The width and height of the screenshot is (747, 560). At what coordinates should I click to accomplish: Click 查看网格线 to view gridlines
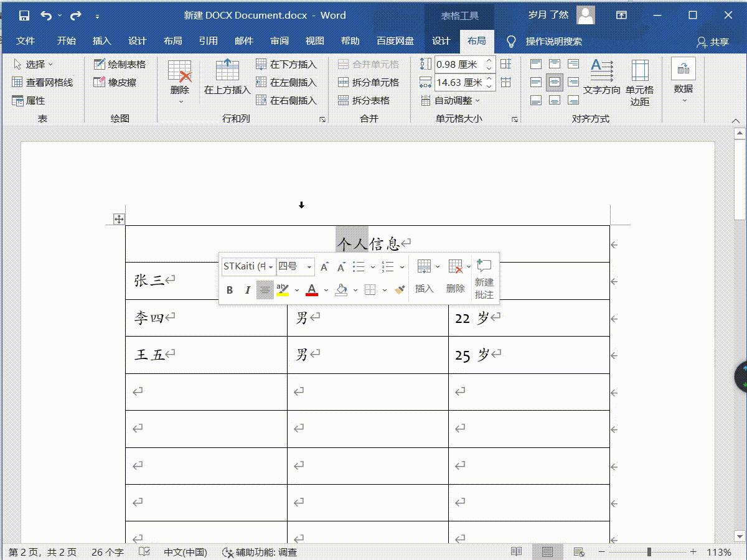coord(39,82)
